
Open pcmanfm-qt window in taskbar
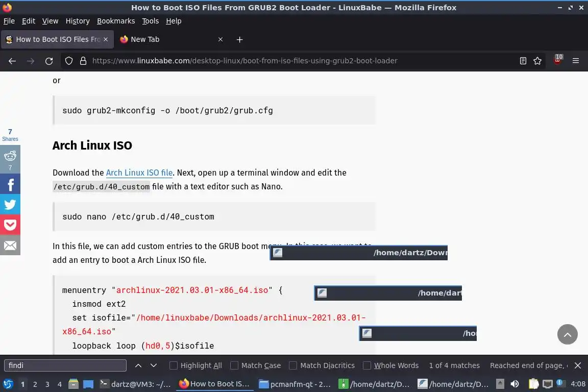coord(295,384)
